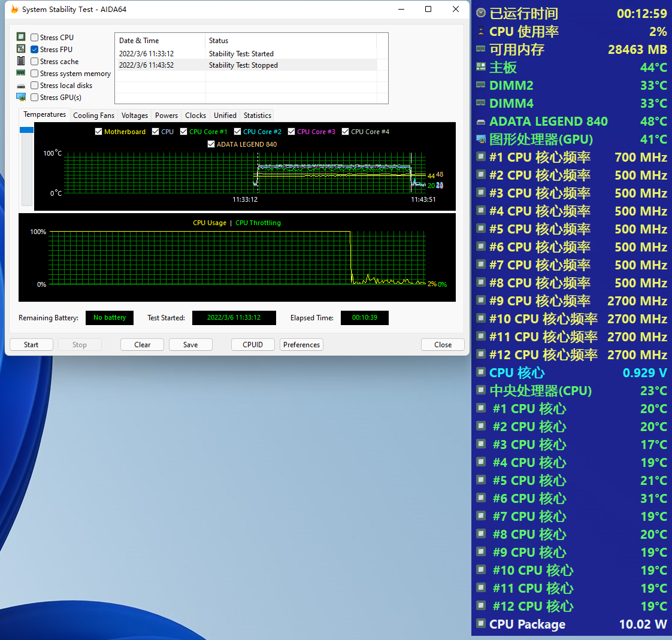Screen dimensions: 672x640
Task: Click the hourglass icon beside CPU 使用率
Action: pyautogui.click(x=481, y=31)
